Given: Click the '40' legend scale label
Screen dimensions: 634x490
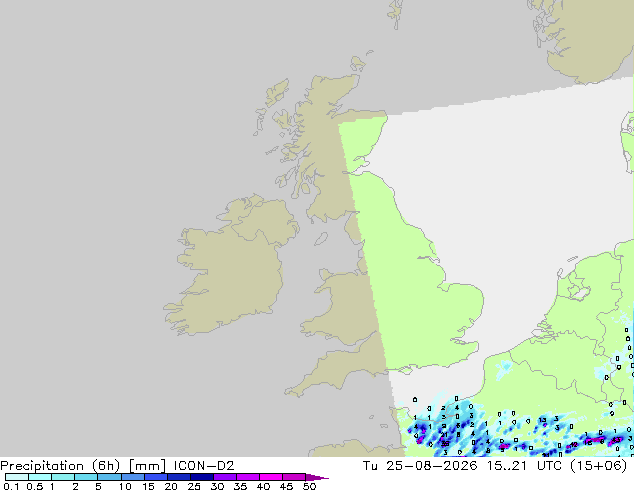Looking at the screenshot, I should (x=263, y=486).
